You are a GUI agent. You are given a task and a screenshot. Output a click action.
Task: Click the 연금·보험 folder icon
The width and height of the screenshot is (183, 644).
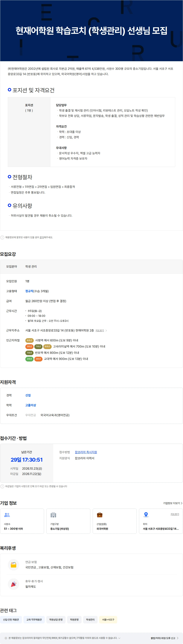(x=14, y=565)
